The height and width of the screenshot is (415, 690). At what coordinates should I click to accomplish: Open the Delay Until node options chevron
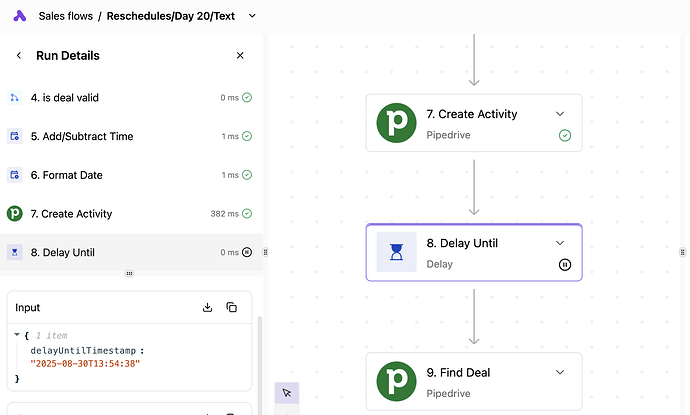[x=560, y=243]
